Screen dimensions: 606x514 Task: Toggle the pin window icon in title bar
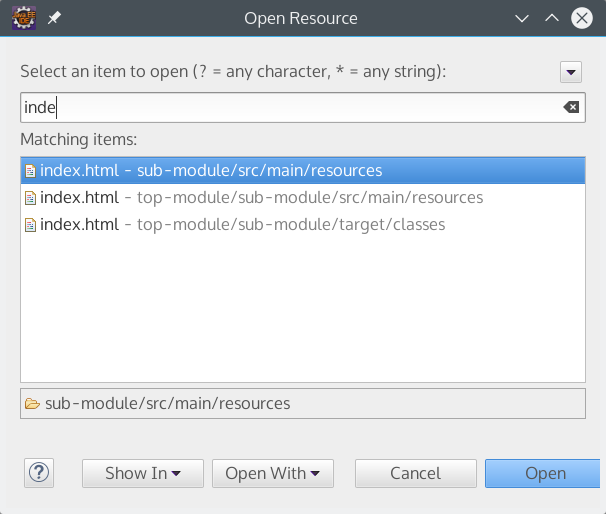54,18
